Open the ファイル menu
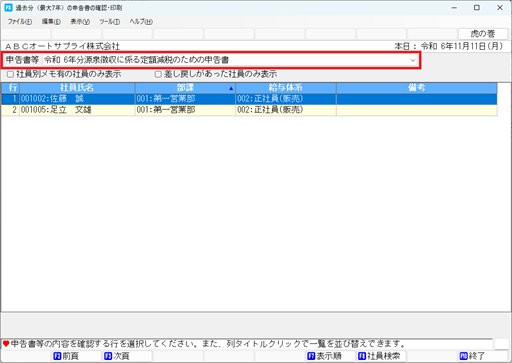 [20, 22]
